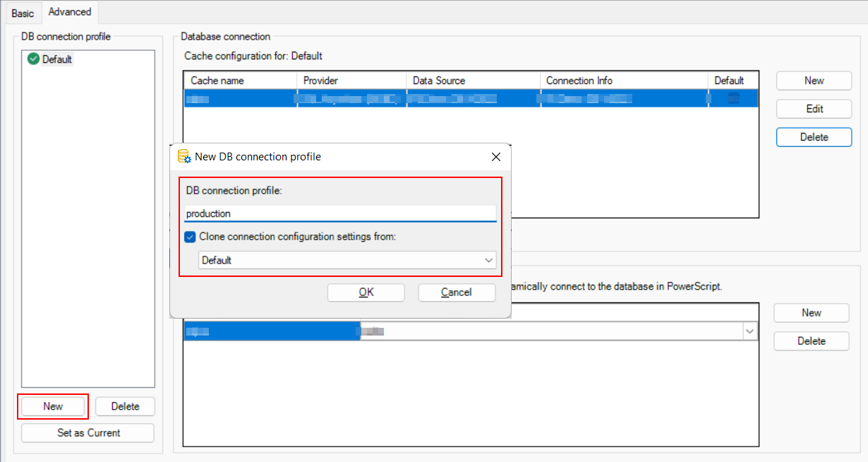Image resolution: width=868 pixels, height=462 pixels.
Task: Click New under the DB connection profile list
Action: (53, 406)
